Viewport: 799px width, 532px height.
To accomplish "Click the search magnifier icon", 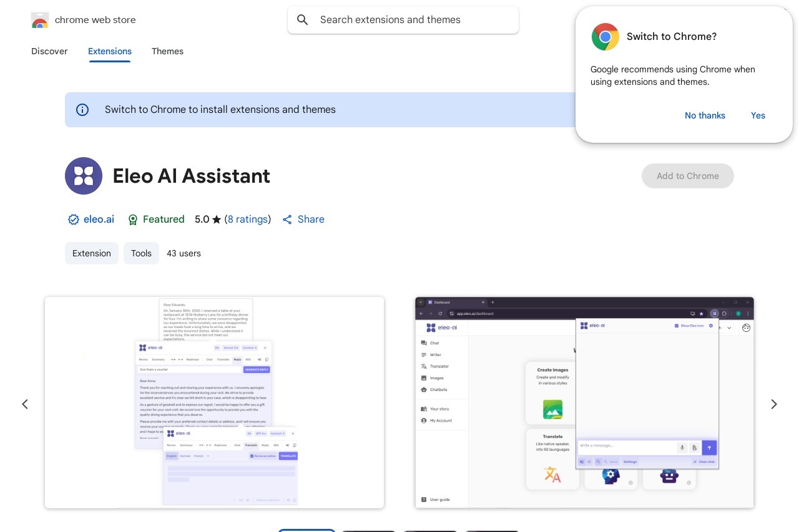I will (303, 20).
